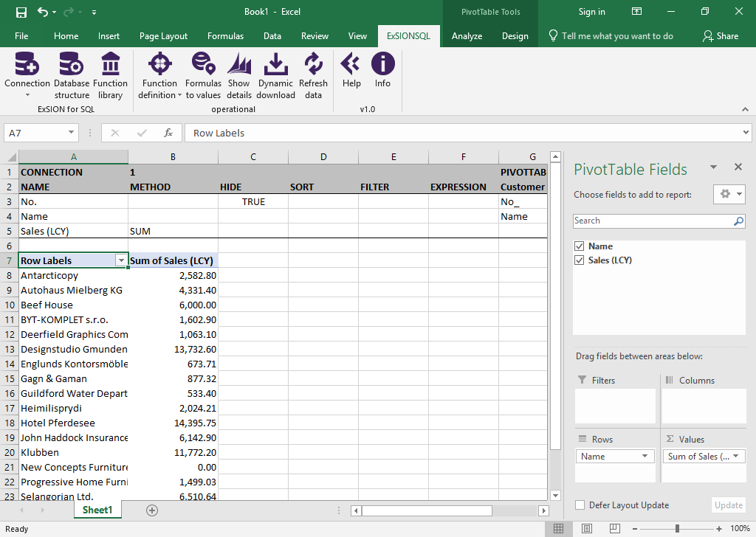756x537 pixels.
Task: Open Row Labels filter dropdown
Action: 122,260
